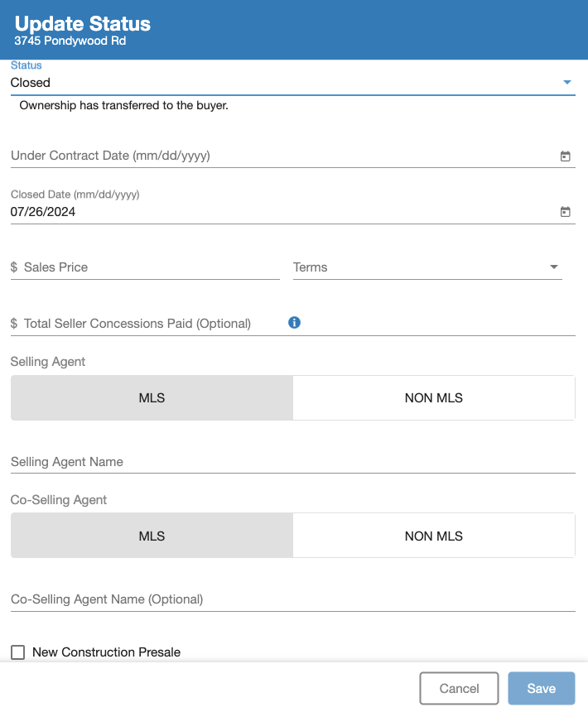The width and height of the screenshot is (588, 712).
Task: Select MLS for Co-Selling Agent
Action: coord(152,535)
